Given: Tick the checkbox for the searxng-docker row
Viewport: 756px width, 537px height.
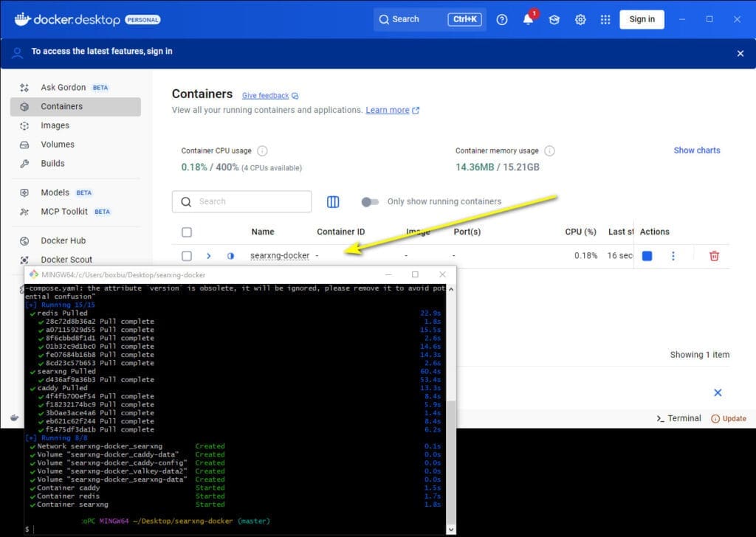Looking at the screenshot, I should [x=187, y=256].
